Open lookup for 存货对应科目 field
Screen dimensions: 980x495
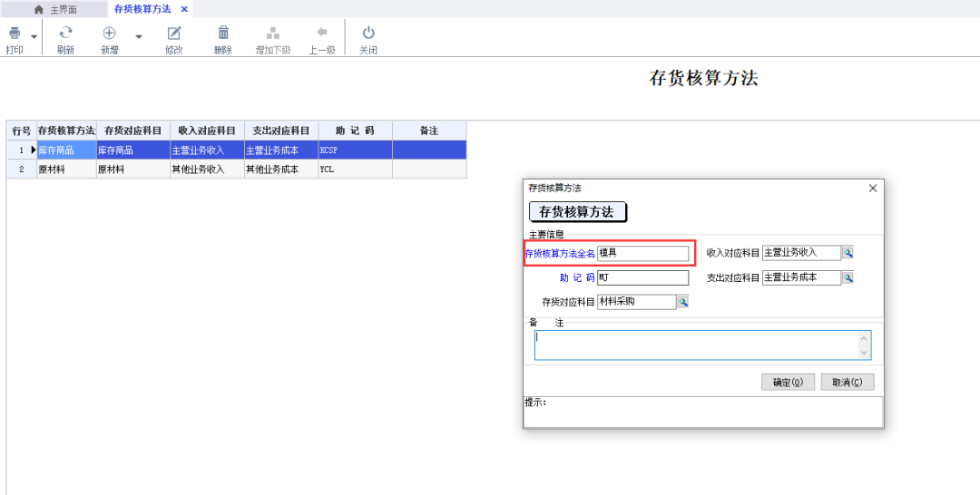[682, 302]
